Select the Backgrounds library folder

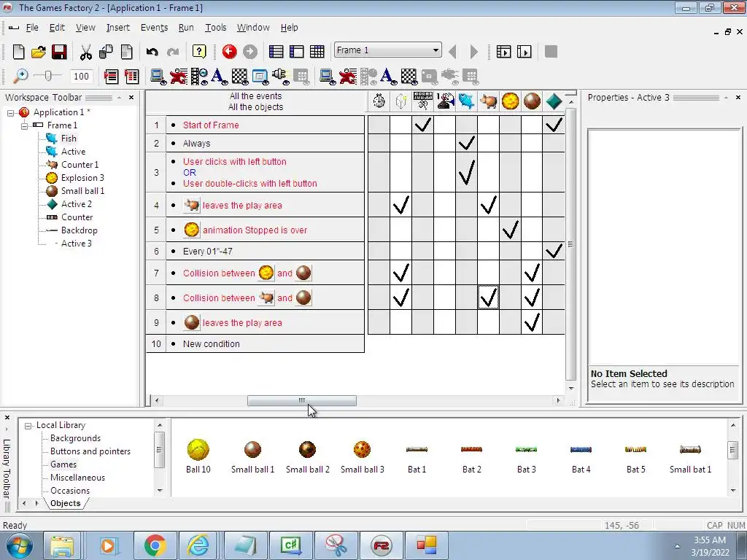tap(75, 438)
